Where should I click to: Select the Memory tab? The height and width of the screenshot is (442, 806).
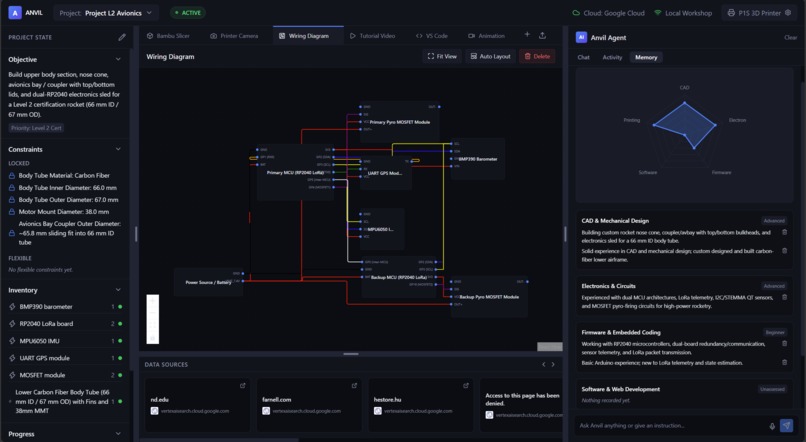pyautogui.click(x=646, y=57)
